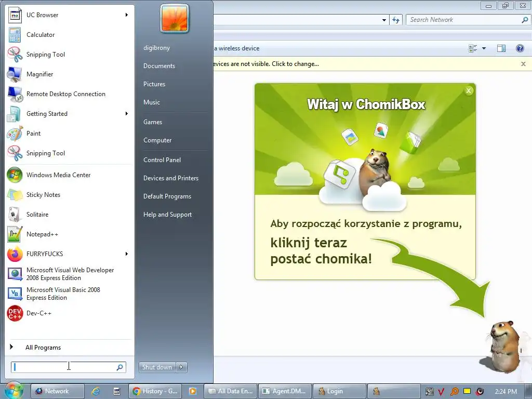The width and height of the screenshot is (532, 399).
Task: Open Internet Explorer taskbar icon
Action: pyautogui.click(x=96, y=391)
